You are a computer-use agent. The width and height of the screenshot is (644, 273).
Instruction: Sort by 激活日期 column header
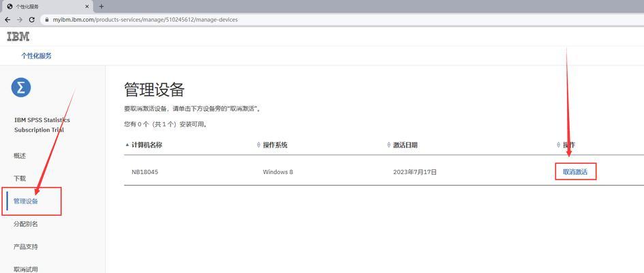click(x=405, y=145)
